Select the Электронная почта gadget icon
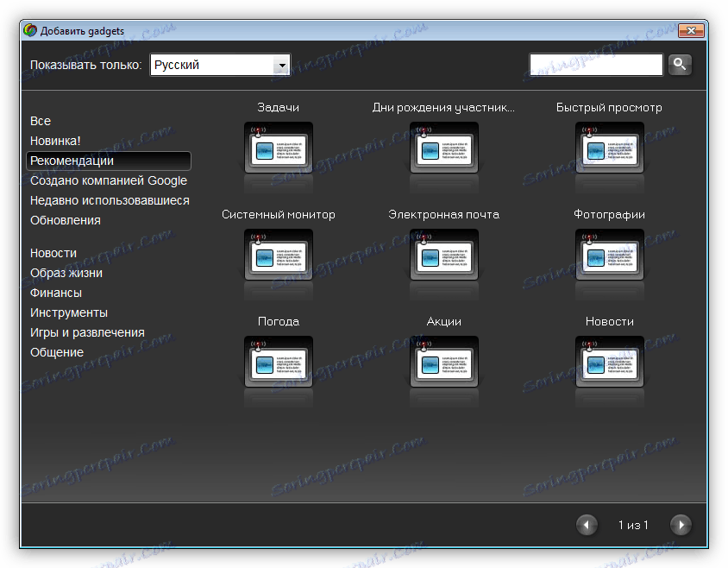 [444, 256]
